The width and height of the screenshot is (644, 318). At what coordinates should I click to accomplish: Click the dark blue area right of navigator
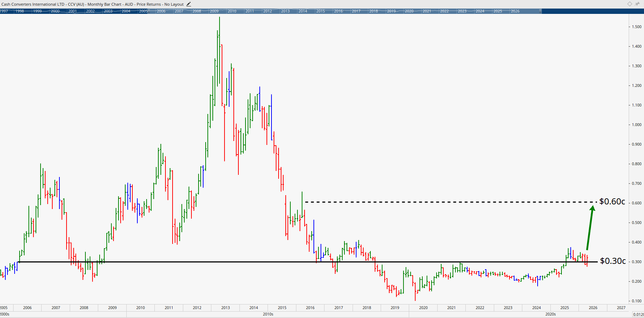click(592, 11)
